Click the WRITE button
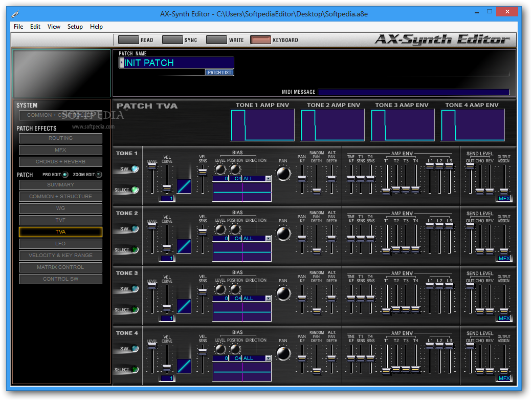The height and width of the screenshot is (401, 532). 216,40
